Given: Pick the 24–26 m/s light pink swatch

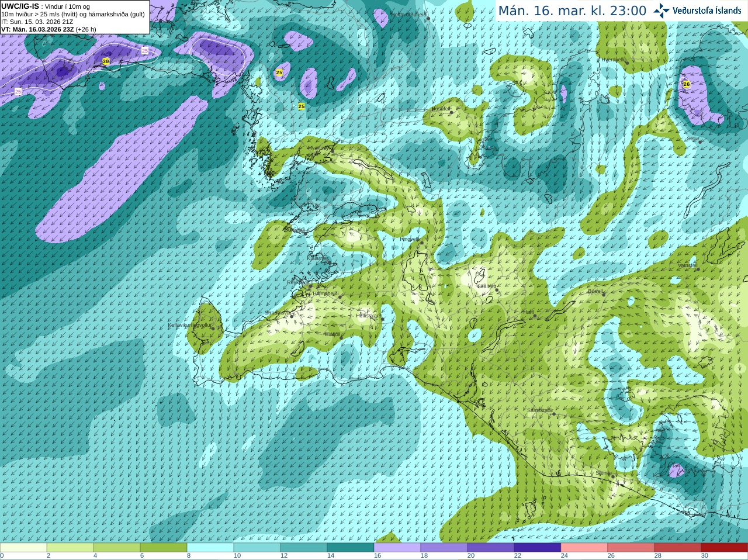Looking at the screenshot, I should pyautogui.click(x=584, y=548).
